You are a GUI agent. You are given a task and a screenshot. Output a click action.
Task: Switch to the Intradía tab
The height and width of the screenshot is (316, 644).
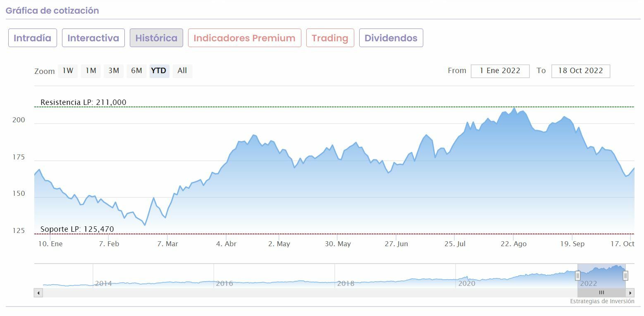tap(33, 38)
